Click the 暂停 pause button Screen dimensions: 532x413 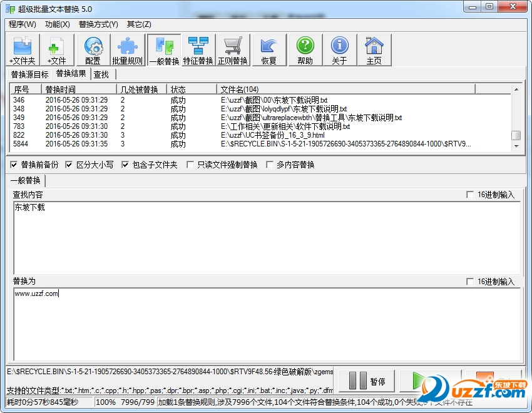tap(367, 382)
